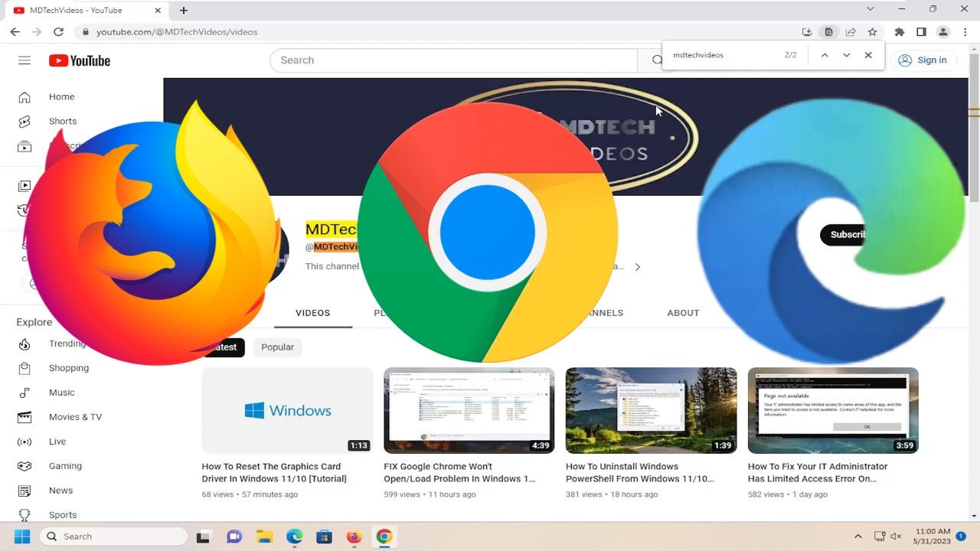Click the YouTube search box
Screen dimensions: 980x551
click(453, 60)
